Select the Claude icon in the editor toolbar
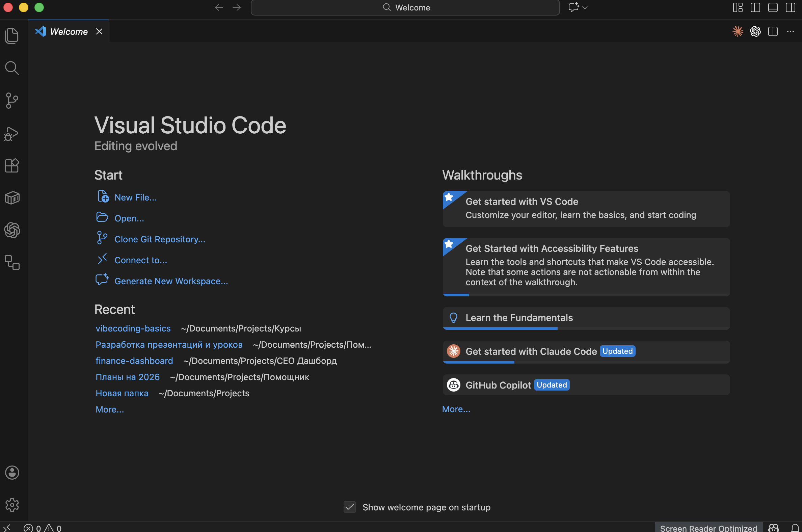Screen dimensions: 802x532 pos(738,31)
